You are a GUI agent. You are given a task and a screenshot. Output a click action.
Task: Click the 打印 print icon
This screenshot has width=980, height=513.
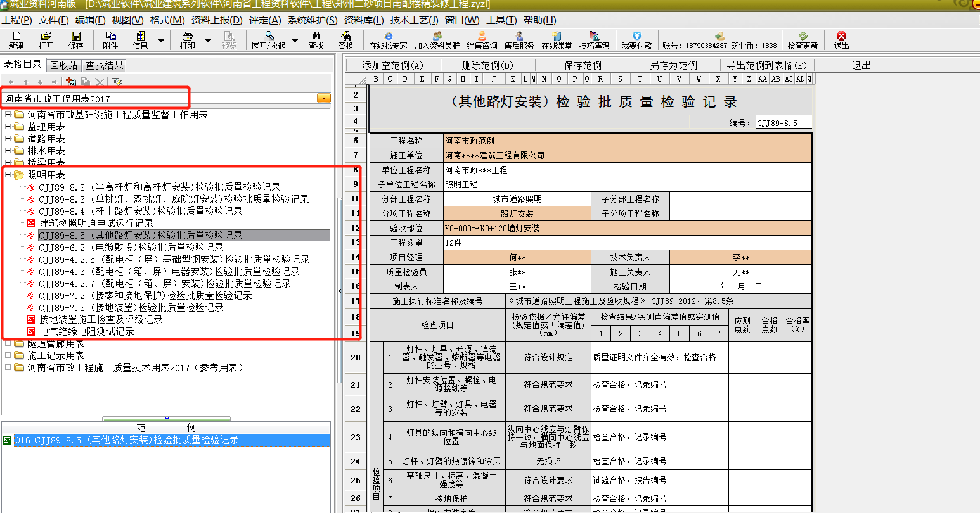pyautogui.click(x=188, y=41)
